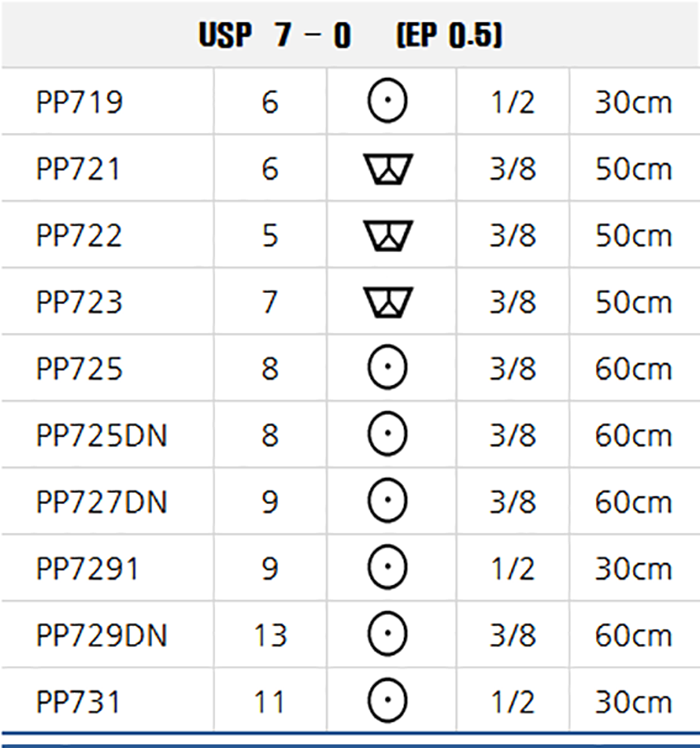Select the 60cm length in PP727DN row

click(633, 502)
